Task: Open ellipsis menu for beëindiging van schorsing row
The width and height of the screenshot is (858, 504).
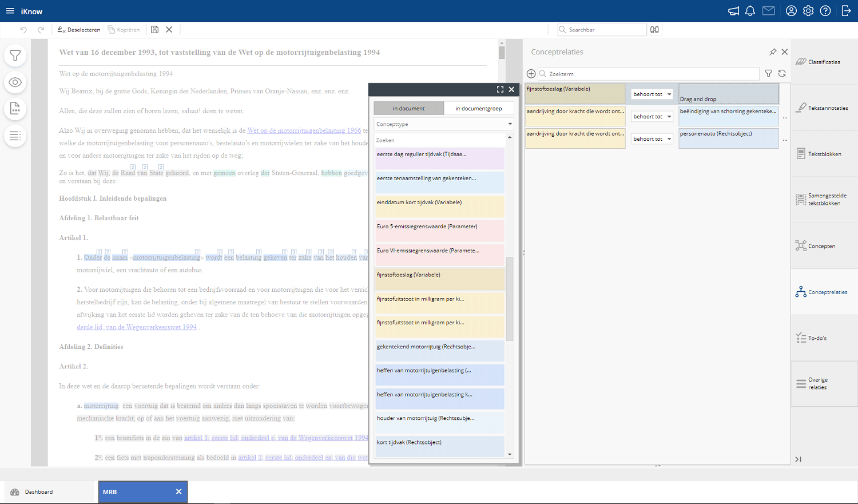Action: point(785,117)
